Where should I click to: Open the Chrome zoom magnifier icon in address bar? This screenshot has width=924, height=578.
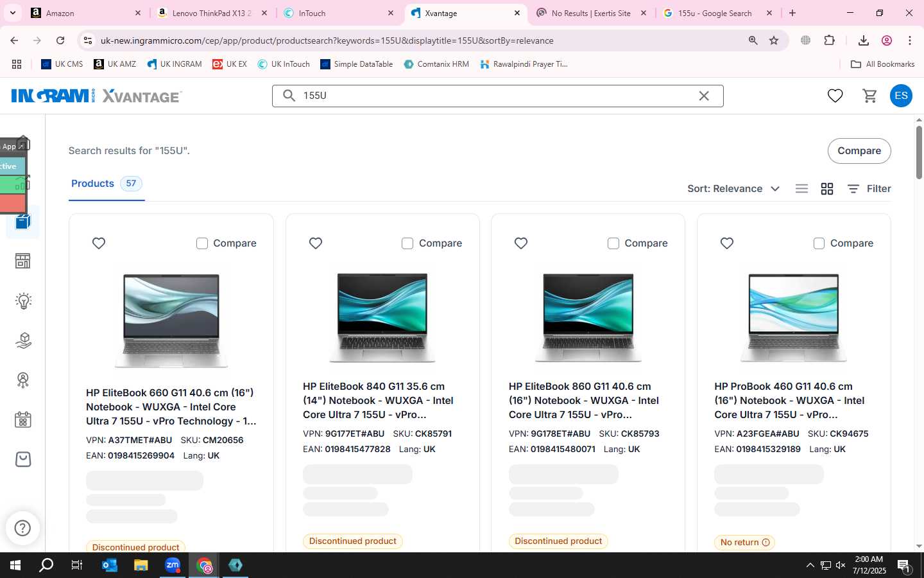(x=753, y=40)
